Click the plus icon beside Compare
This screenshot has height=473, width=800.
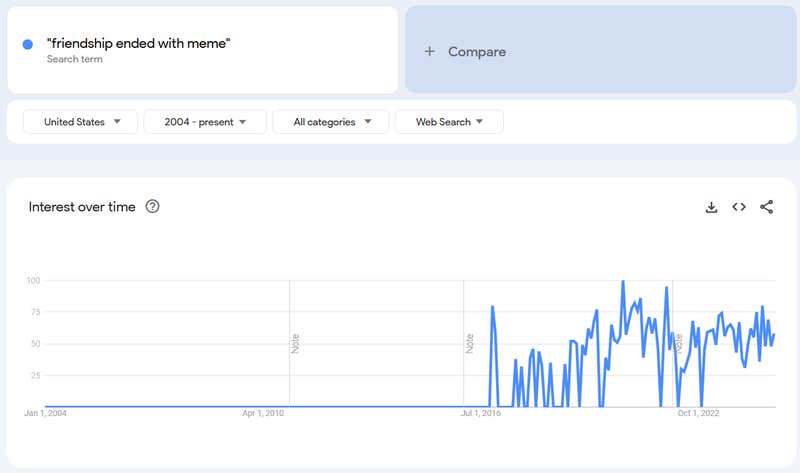pyautogui.click(x=430, y=51)
